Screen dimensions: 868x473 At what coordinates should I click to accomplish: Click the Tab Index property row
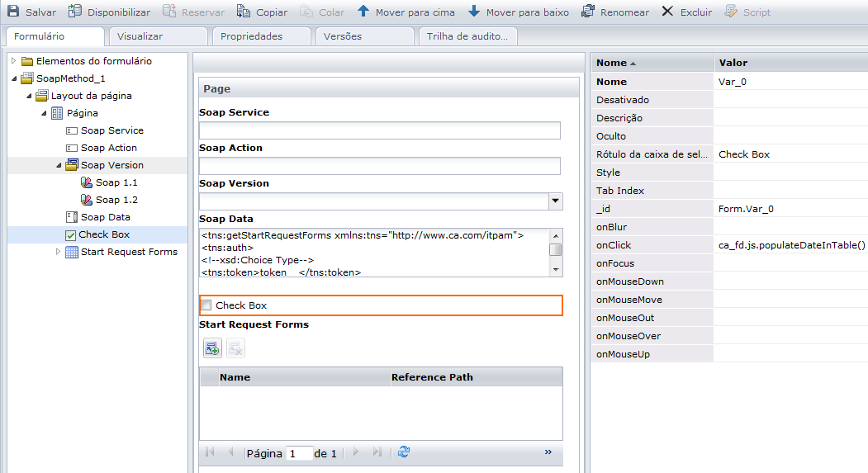[729, 191]
